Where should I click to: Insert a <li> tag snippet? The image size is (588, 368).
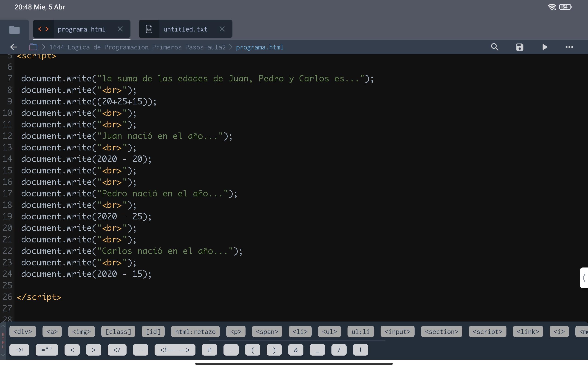click(x=300, y=331)
